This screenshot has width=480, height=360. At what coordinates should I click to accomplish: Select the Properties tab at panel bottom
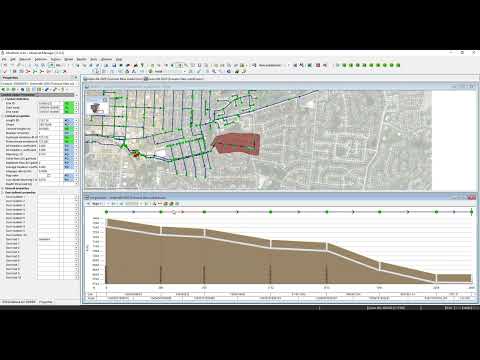[46, 302]
